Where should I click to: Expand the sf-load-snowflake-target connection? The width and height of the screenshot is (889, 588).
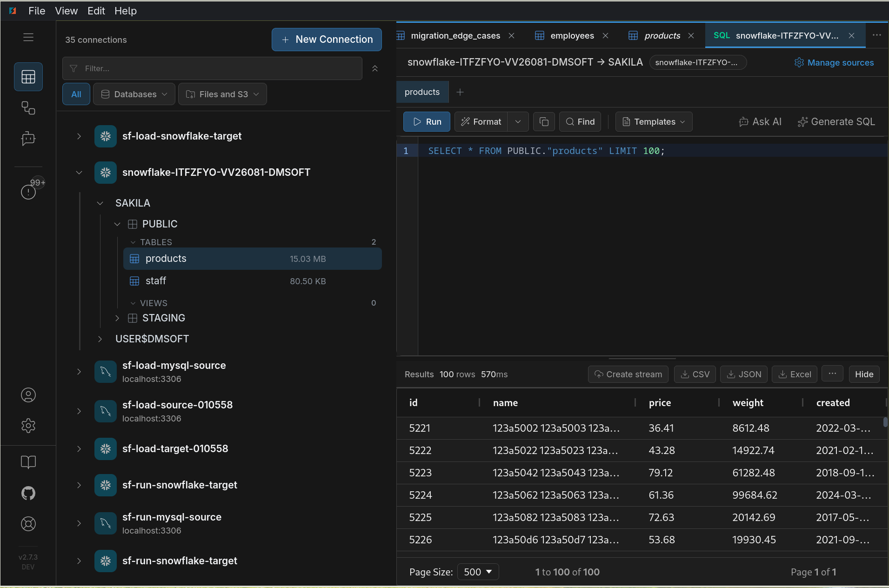79,136
